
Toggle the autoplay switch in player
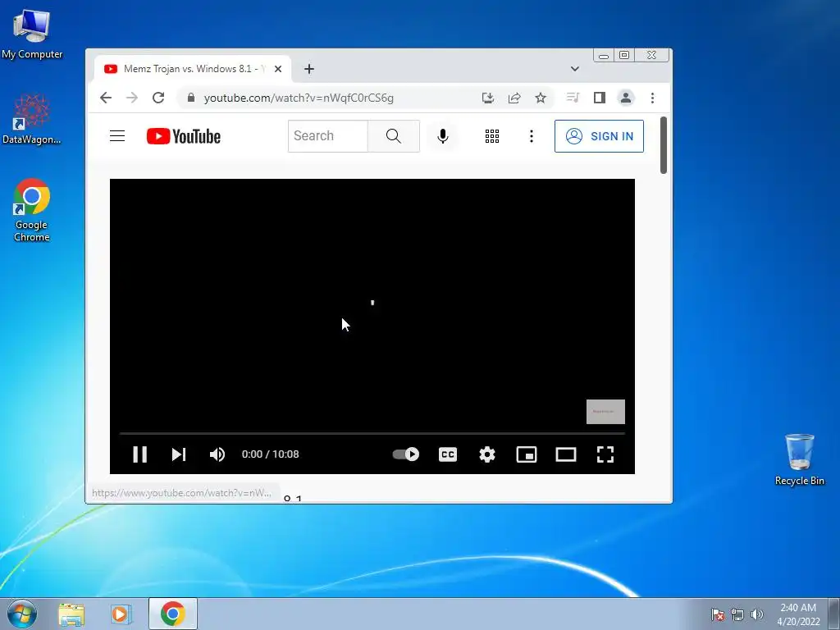coord(405,454)
